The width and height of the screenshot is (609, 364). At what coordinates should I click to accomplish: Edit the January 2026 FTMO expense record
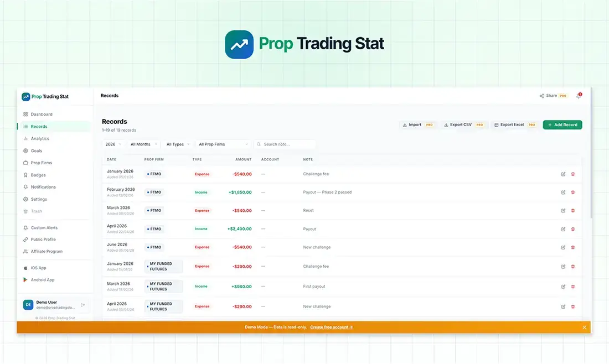[563, 173]
